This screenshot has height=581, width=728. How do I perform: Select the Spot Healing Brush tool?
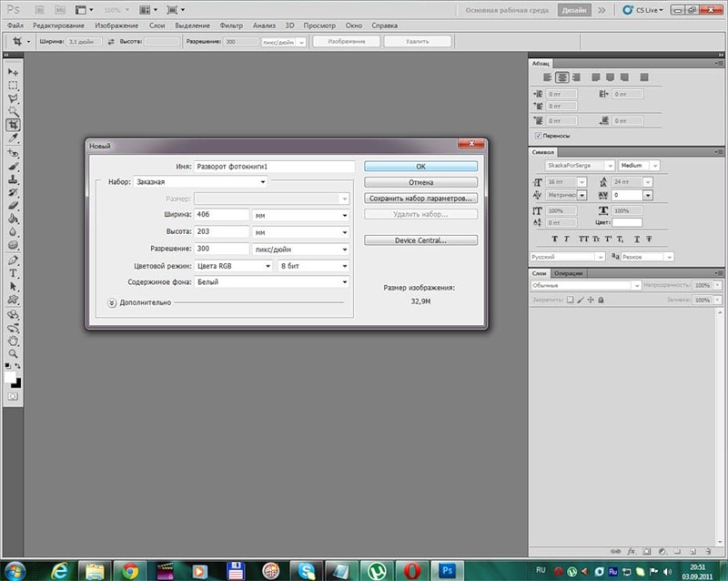13,153
